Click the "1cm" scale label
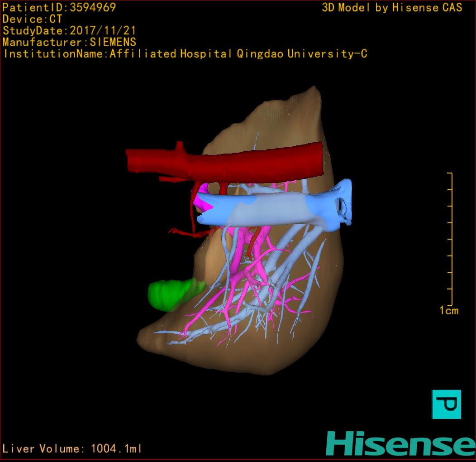This screenshot has width=476, height=462. 449,310
